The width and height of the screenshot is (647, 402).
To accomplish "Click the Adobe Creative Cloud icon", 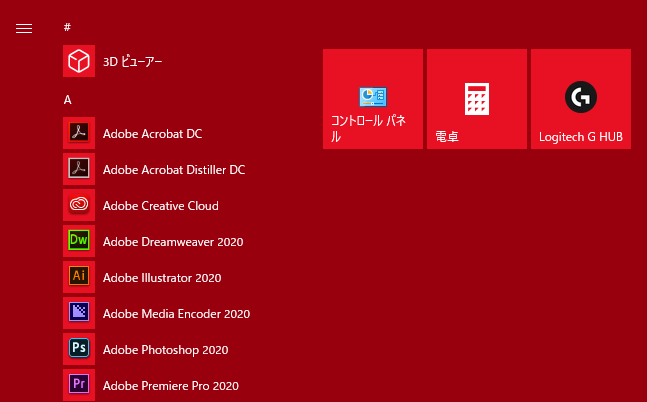I will coord(79,205).
